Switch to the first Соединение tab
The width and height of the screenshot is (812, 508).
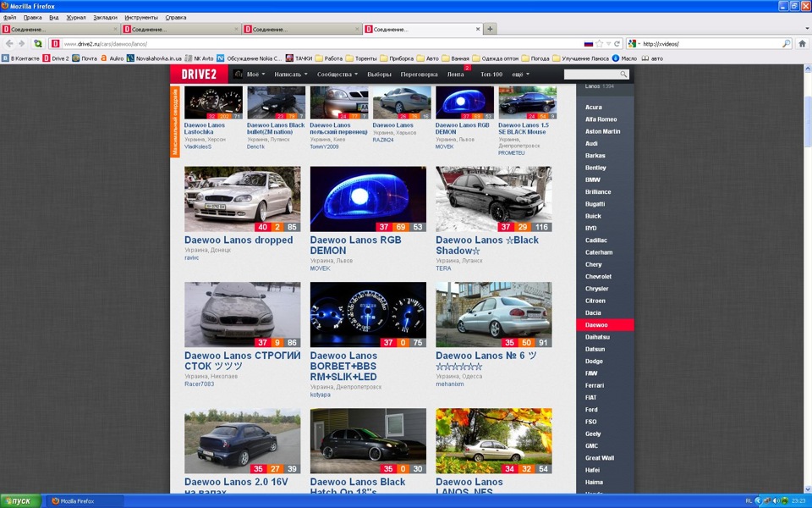(x=60, y=29)
